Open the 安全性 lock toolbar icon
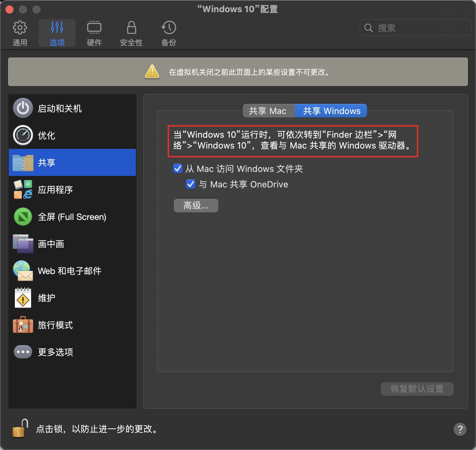This screenshot has height=450, width=476. [x=132, y=27]
